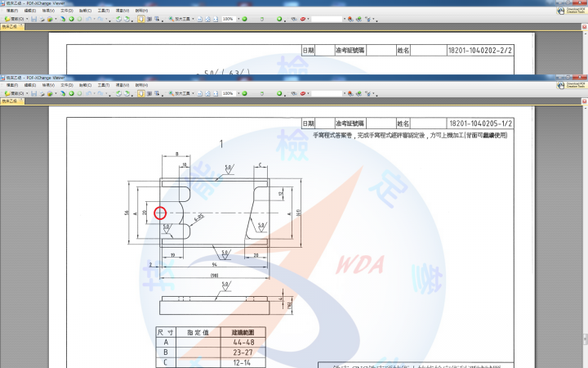The height and width of the screenshot is (368, 588).
Task: Open the 檢視(V) menu in front window
Action: click(x=48, y=85)
